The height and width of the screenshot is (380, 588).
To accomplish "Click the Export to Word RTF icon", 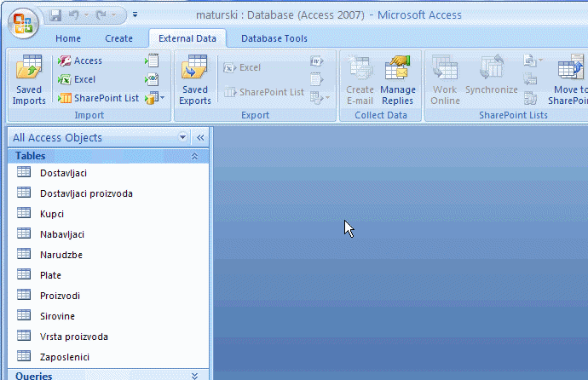I will (316, 61).
